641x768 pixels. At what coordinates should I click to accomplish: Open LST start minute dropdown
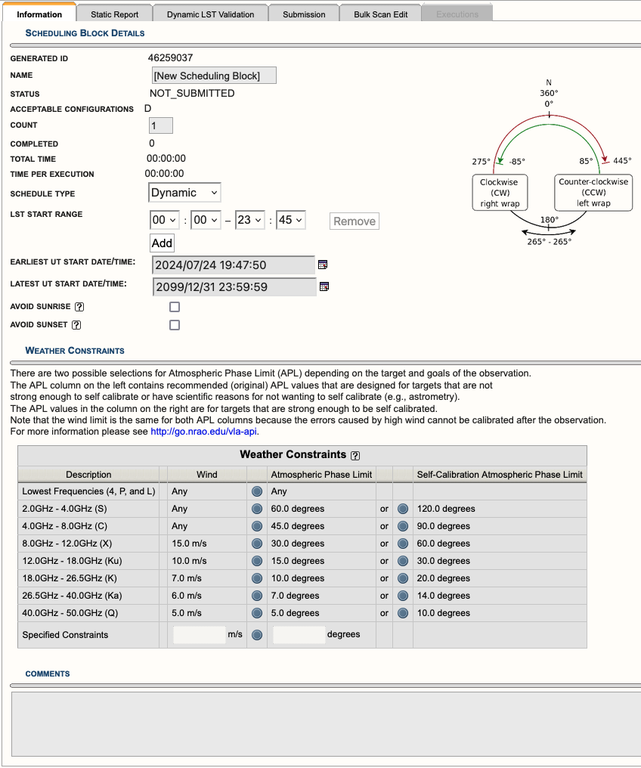coord(206,220)
